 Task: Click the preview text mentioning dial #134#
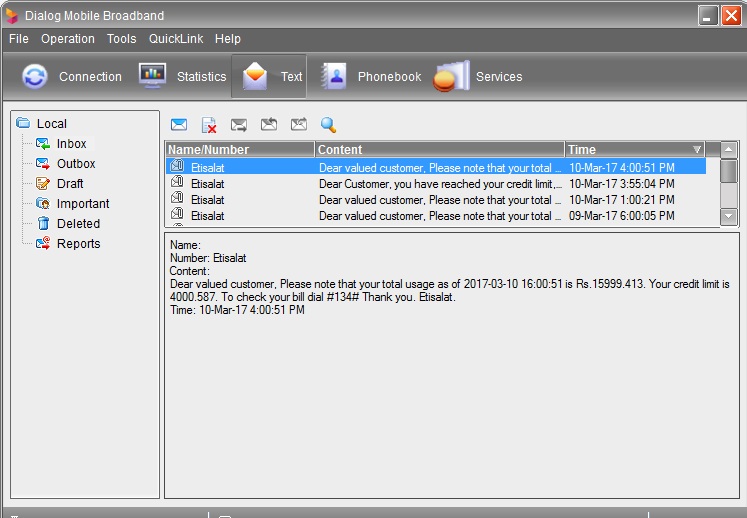(x=313, y=297)
